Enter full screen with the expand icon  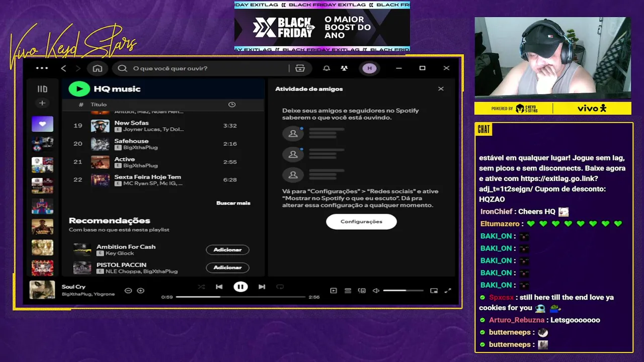(448, 291)
